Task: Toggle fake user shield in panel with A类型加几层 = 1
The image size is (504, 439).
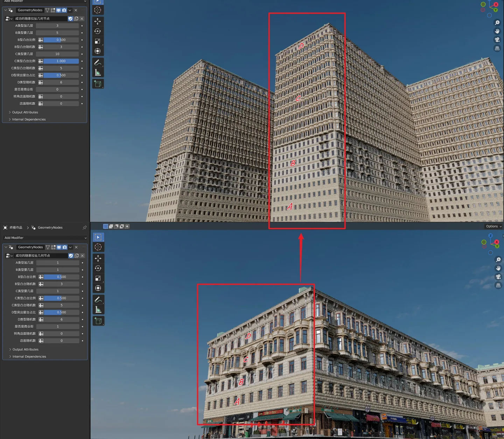Action: 71,256
